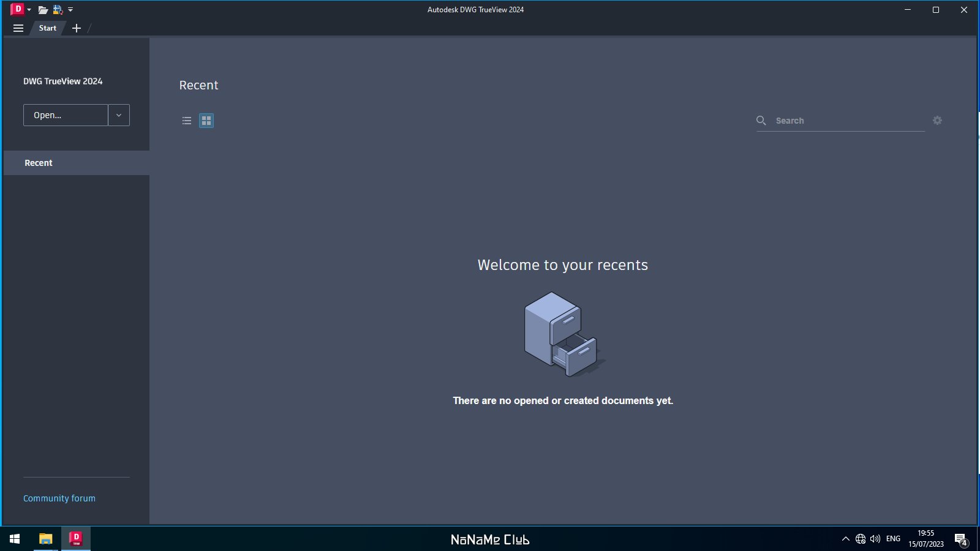Click the Open folder icon in quick access toolbar
Viewport: 980px width, 551px height.
(x=43, y=10)
